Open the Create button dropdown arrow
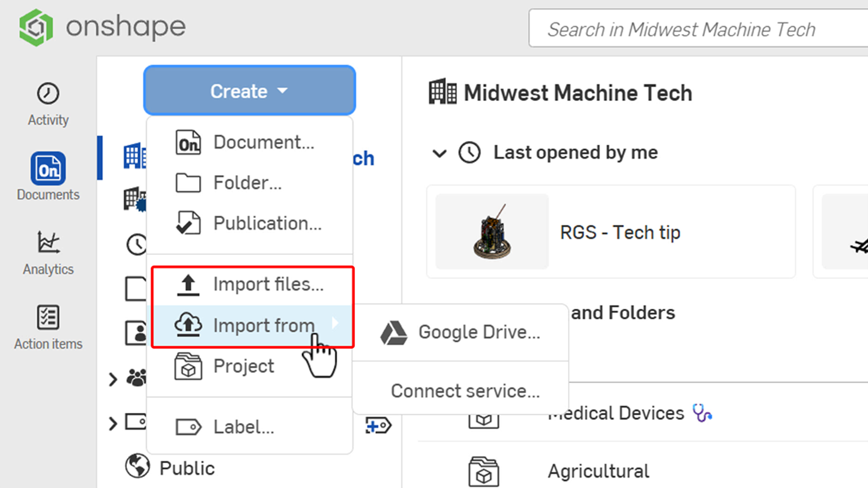Image resolution: width=868 pixels, height=488 pixels. (x=283, y=91)
